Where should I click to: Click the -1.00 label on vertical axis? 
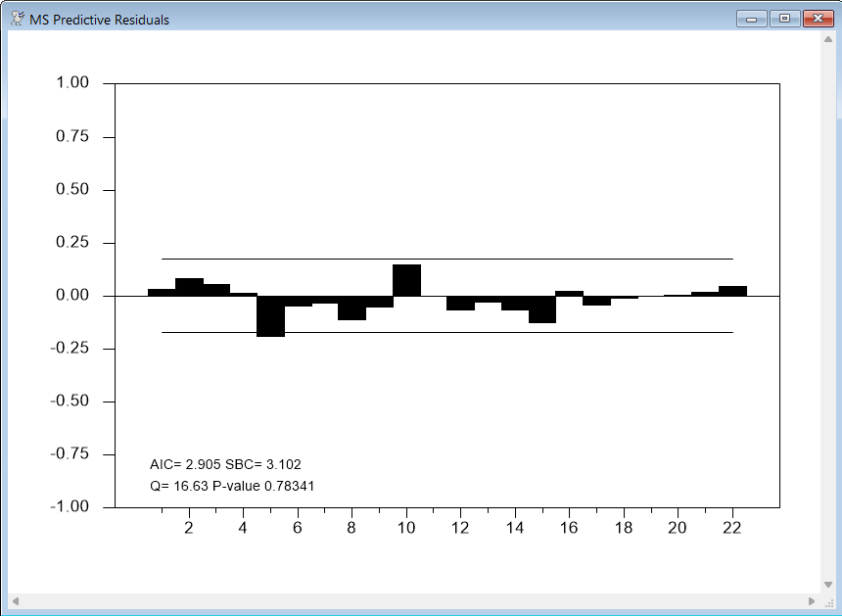click(70, 507)
